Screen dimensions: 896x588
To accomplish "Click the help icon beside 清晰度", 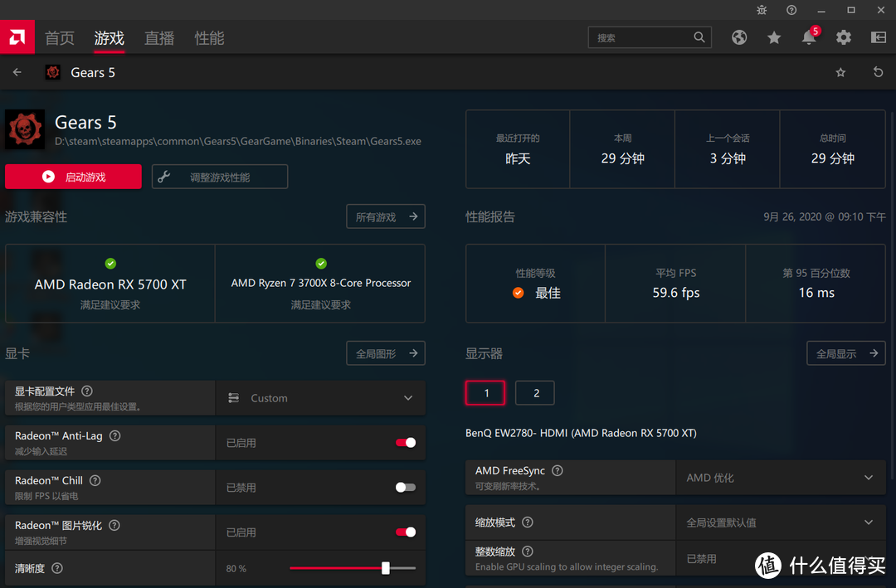I will tap(57, 568).
